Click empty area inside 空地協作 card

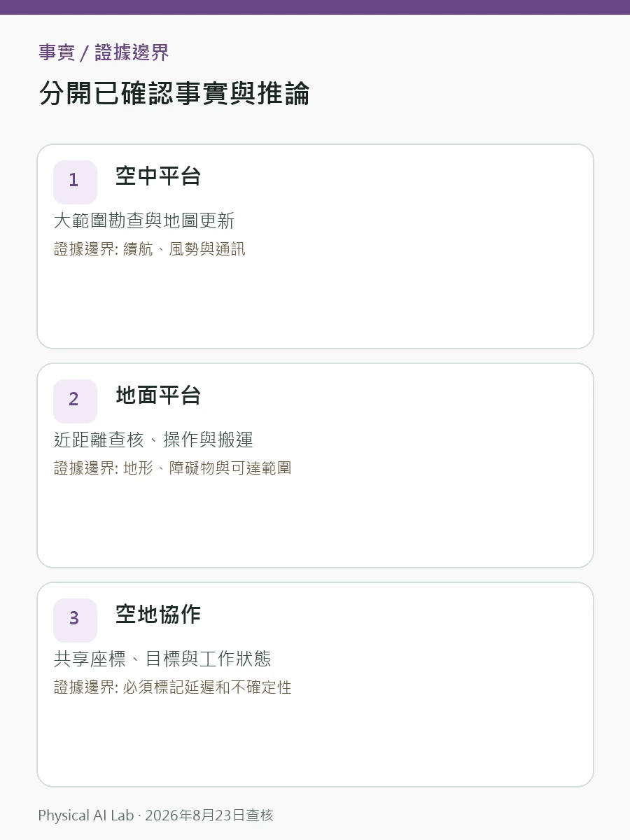coord(315,743)
